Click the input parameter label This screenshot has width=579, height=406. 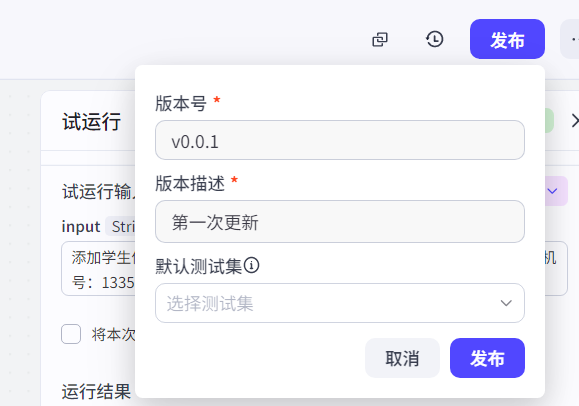(81, 226)
